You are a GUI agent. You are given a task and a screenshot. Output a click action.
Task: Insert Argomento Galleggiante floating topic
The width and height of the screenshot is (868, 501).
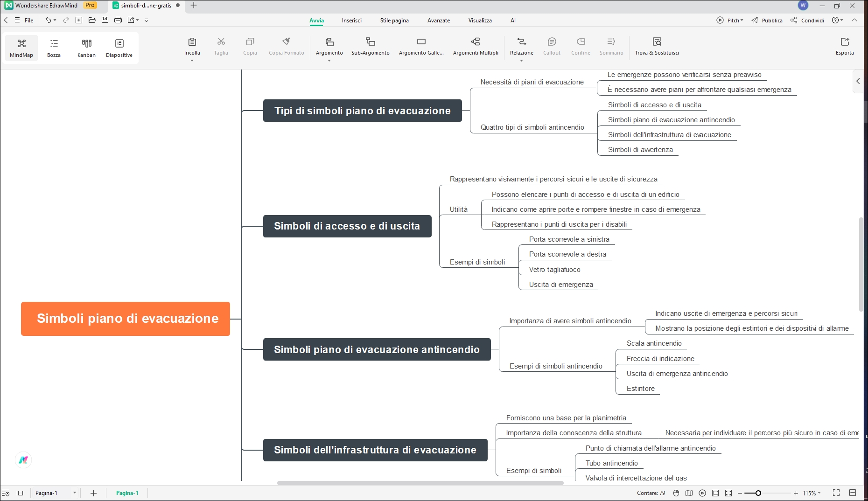click(x=421, y=46)
